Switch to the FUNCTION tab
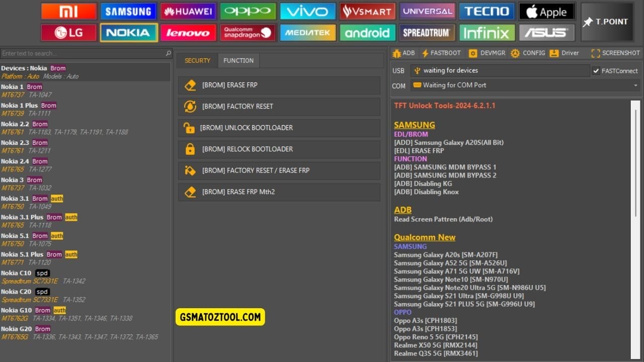Viewport: 644px width, 362px height. tap(238, 60)
